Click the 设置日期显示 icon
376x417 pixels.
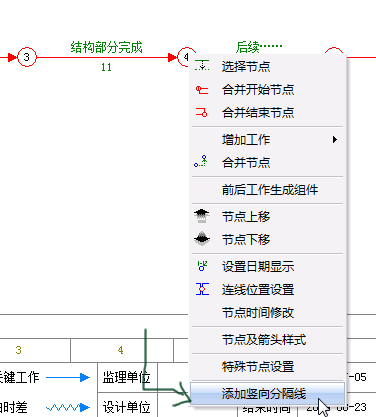202,266
